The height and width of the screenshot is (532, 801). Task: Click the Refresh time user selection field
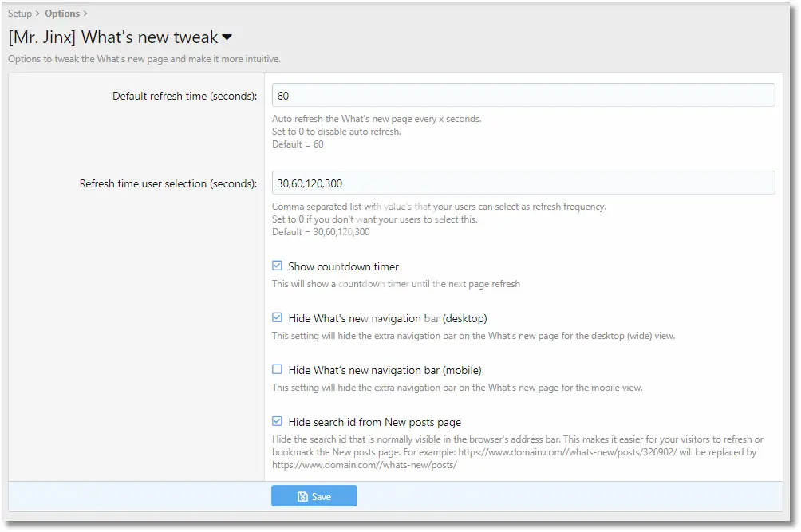click(x=523, y=183)
